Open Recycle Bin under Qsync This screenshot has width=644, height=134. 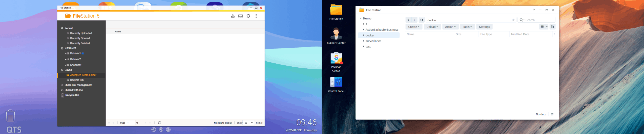point(77,80)
